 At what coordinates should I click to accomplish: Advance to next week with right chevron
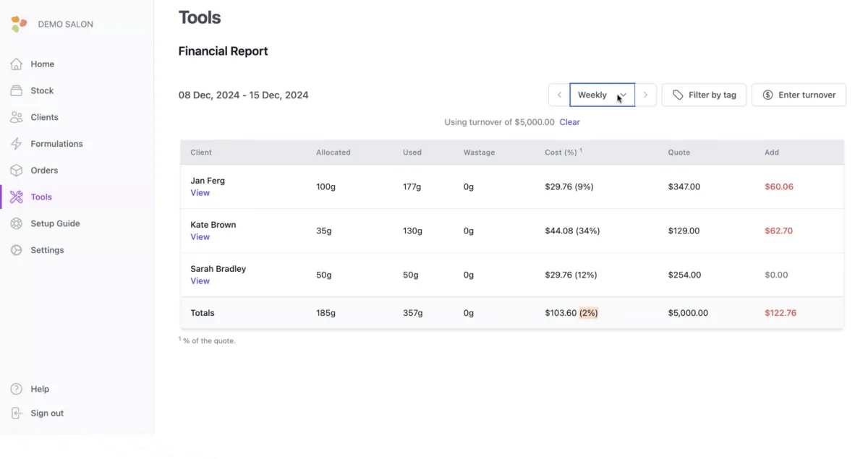[x=645, y=95]
